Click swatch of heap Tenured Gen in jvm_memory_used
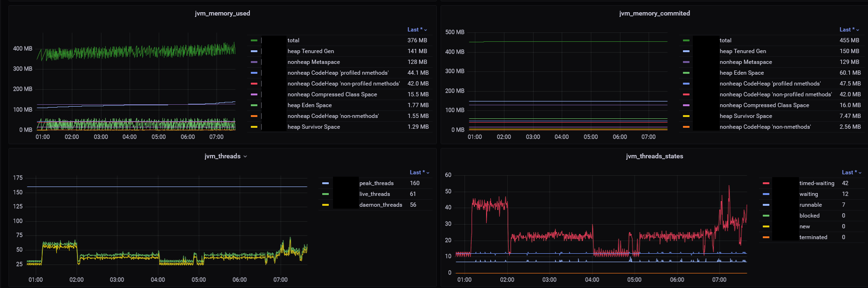The width and height of the screenshot is (868, 288). click(x=254, y=51)
